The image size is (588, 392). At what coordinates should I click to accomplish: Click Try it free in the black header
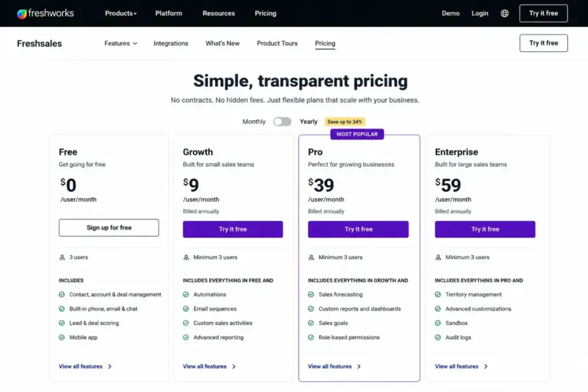543,14
